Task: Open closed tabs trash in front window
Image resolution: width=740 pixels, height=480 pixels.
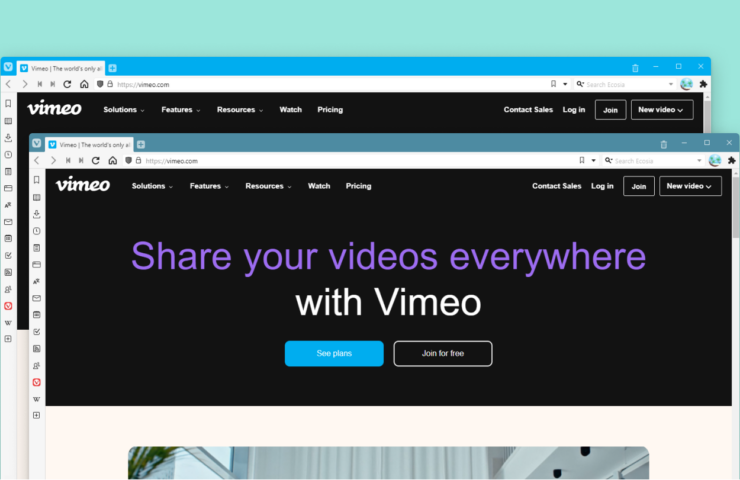Action: click(x=664, y=144)
